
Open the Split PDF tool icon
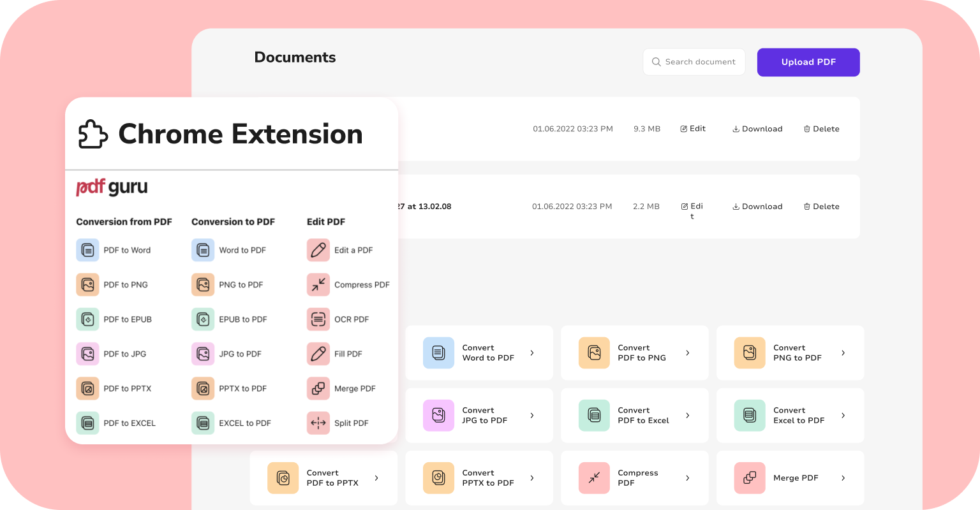click(318, 423)
